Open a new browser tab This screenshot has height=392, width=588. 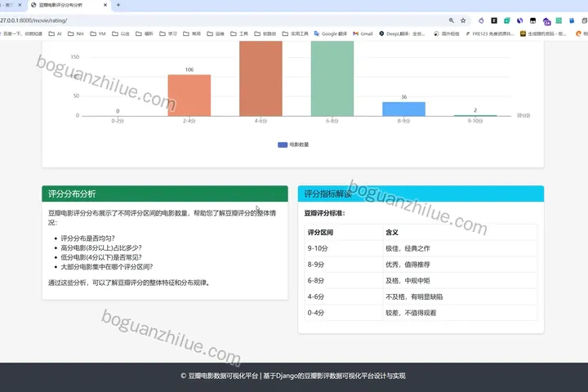tap(118, 5)
